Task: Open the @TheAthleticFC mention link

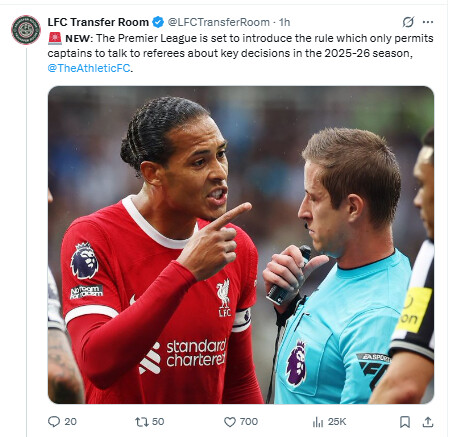Action: [x=89, y=68]
